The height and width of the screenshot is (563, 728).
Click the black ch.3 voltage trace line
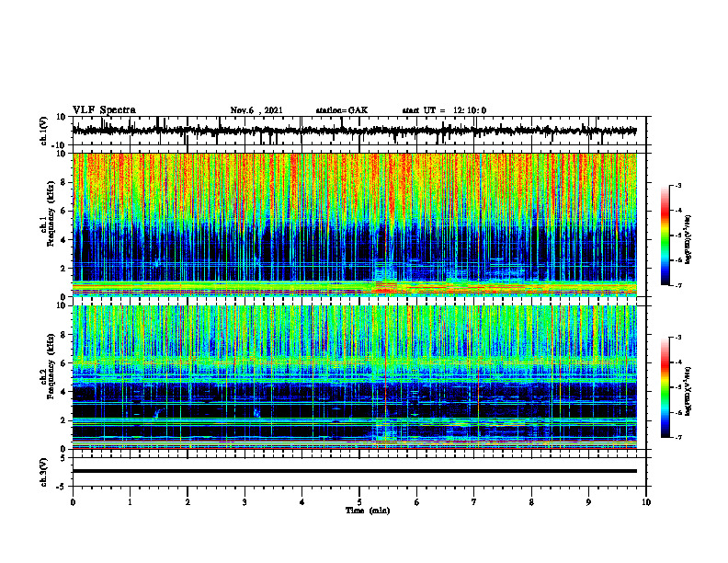355,471
